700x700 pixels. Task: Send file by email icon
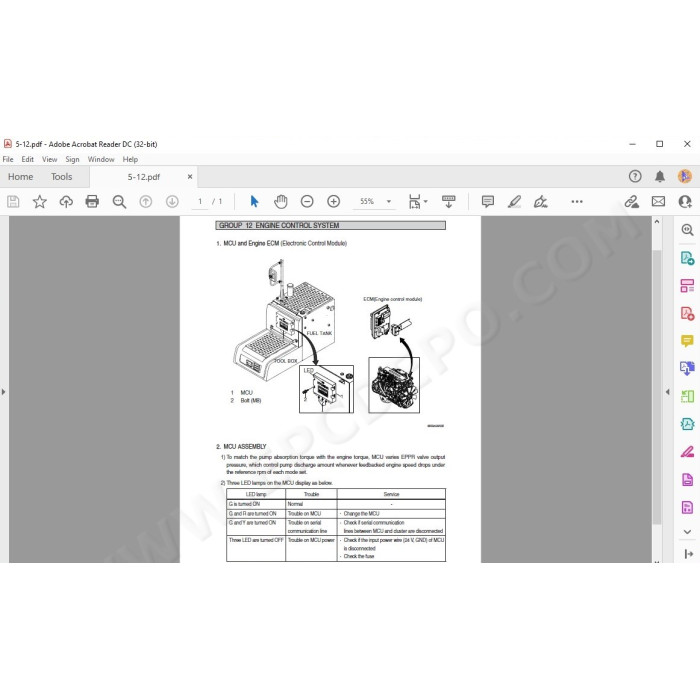(x=658, y=202)
